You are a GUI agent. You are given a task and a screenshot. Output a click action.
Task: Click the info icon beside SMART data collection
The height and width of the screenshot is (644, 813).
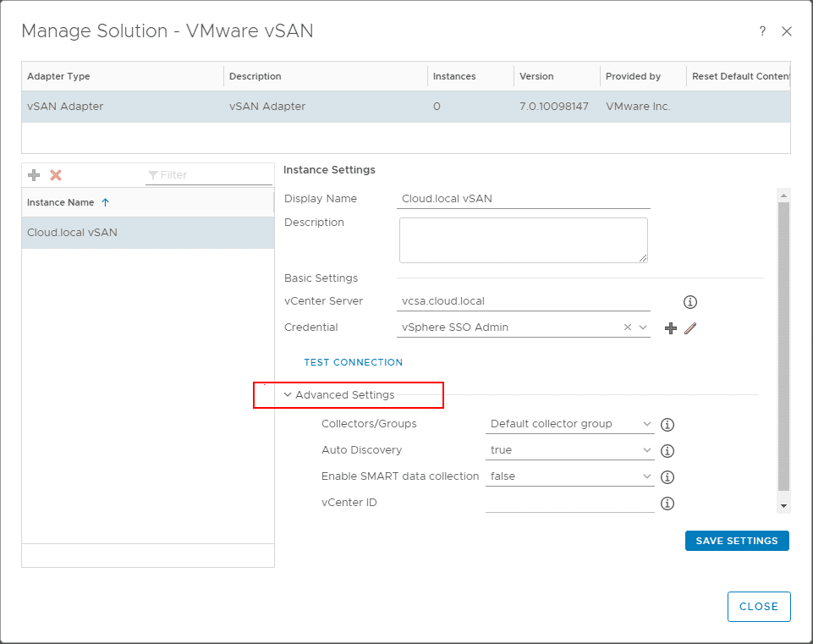click(667, 477)
